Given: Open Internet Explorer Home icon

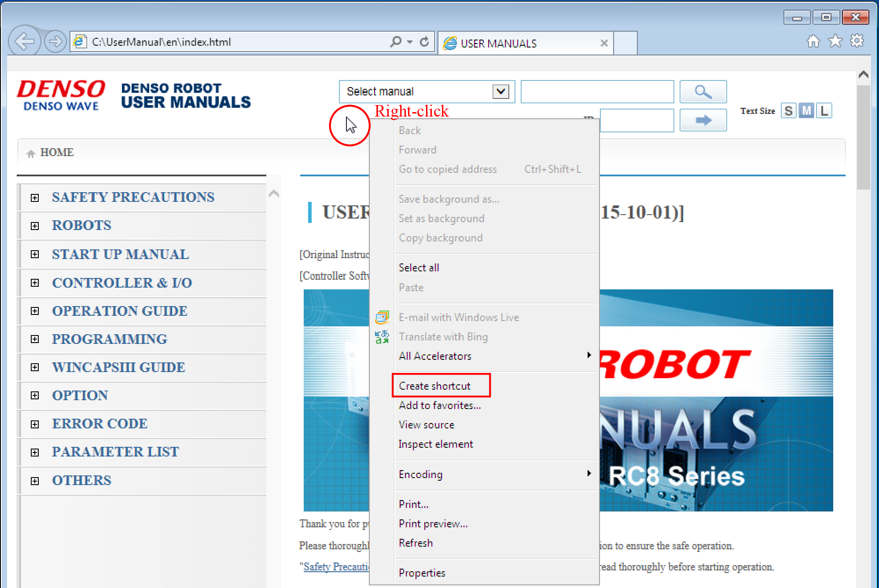Looking at the screenshot, I should (813, 41).
